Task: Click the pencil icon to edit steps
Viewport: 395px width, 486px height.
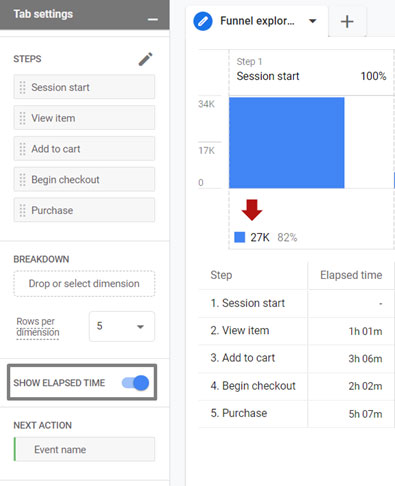Action: (146, 59)
